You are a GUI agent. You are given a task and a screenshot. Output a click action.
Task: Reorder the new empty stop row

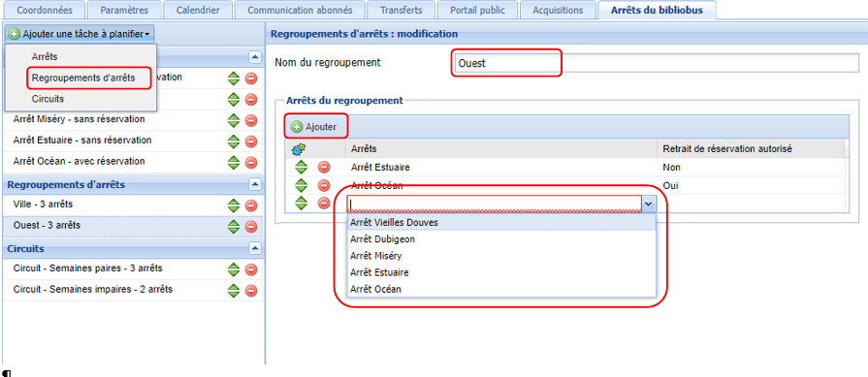coord(302,203)
